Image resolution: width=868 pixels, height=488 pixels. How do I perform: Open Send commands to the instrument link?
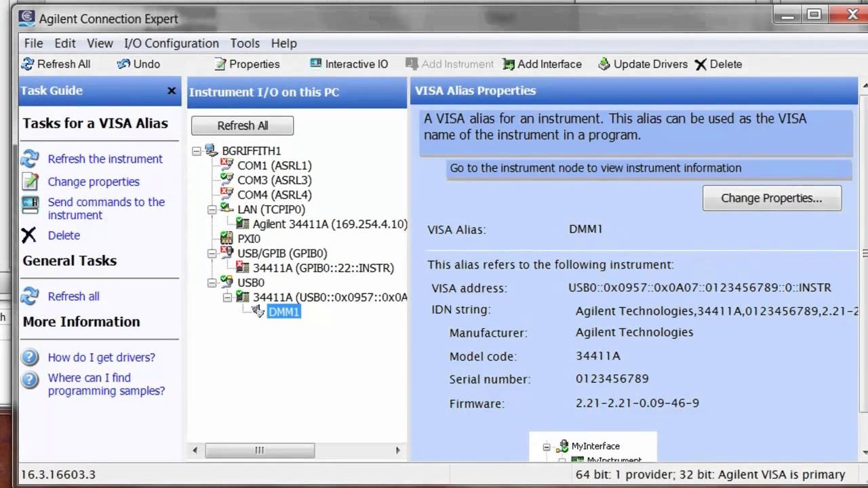[x=106, y=208]
